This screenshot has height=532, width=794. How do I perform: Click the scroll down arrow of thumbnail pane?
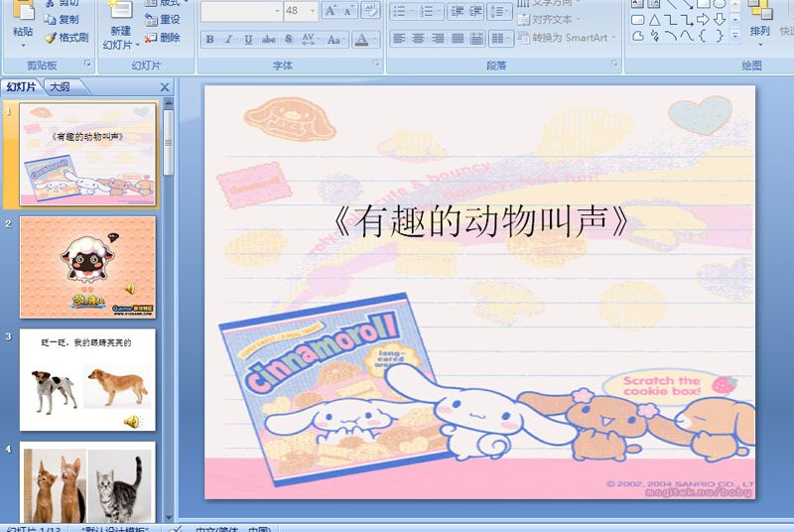tap(169, 517)
